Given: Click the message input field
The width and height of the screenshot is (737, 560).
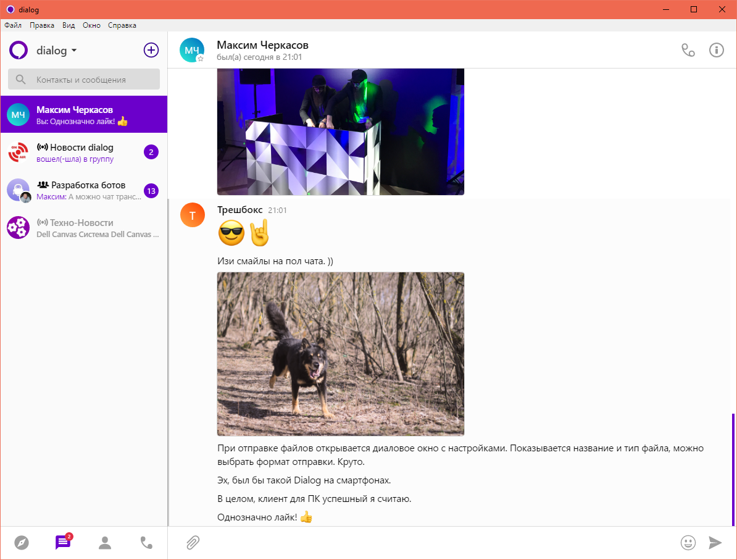Looking at the screenshot, I should 438,543.
